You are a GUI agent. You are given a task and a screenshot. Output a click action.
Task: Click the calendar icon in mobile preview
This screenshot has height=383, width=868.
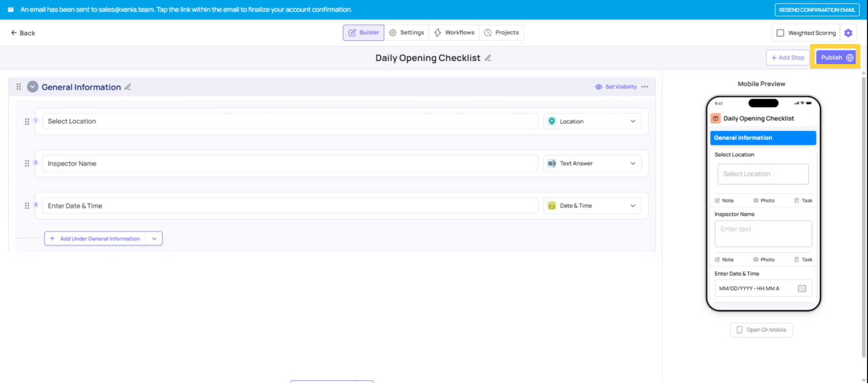click(802, 288)
